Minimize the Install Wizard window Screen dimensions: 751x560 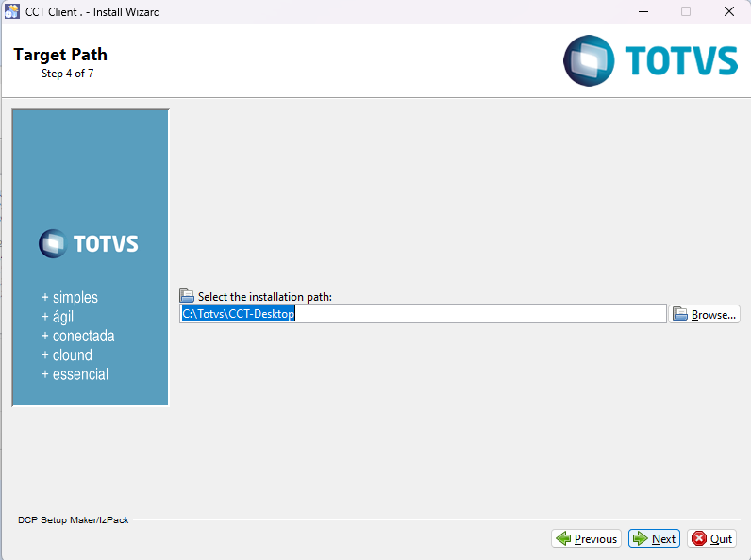pos(643,11)
